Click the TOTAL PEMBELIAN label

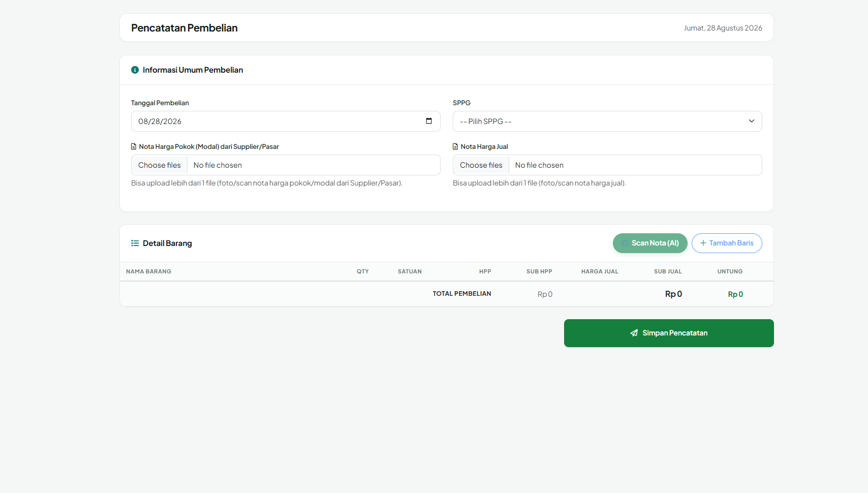click(x=462, y=294)
